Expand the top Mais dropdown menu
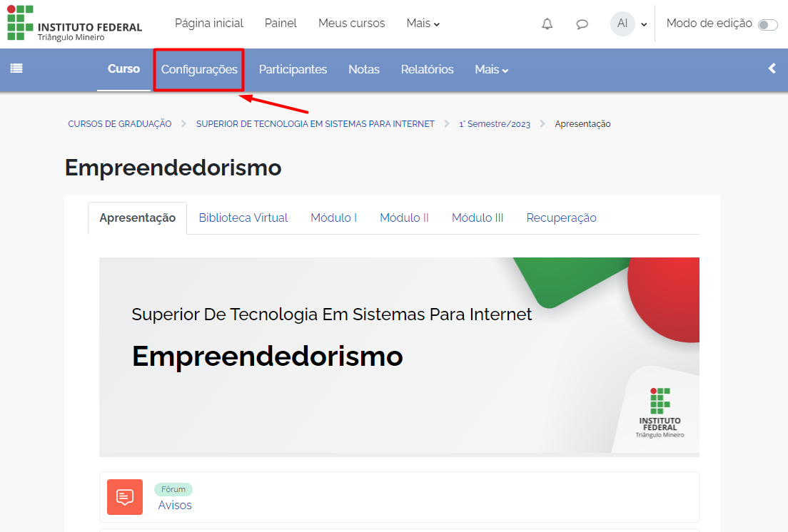This screenshot has height=532, width=788. 423,24
